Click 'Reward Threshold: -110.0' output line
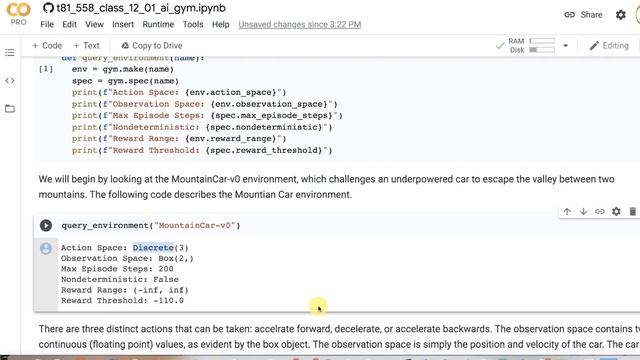 tap(122, 301)
